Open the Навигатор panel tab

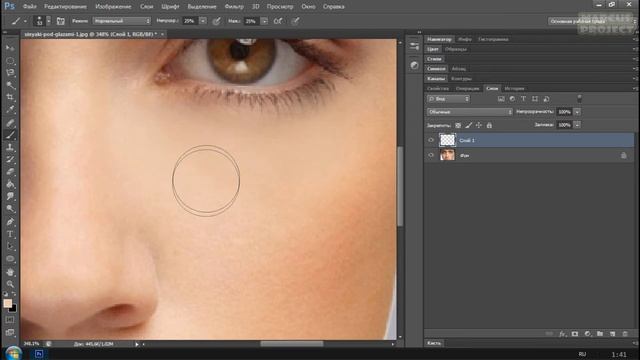coord(440,39)
